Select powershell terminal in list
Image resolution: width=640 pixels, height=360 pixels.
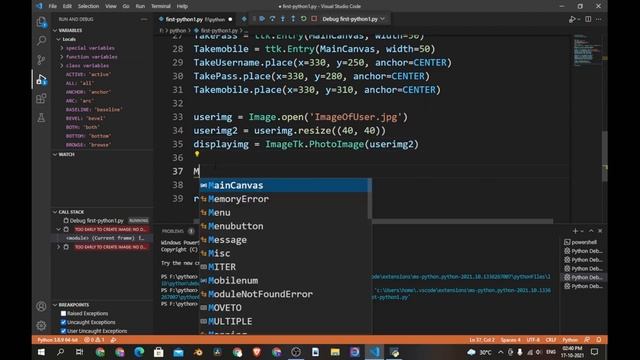pos(584,242)
